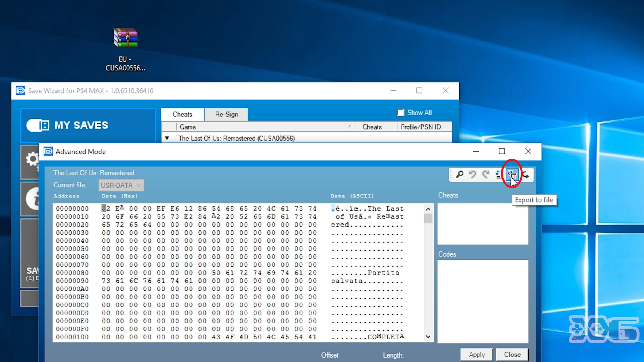Expand The Last Of Us Remastered tree item

(x=167, y=138)
